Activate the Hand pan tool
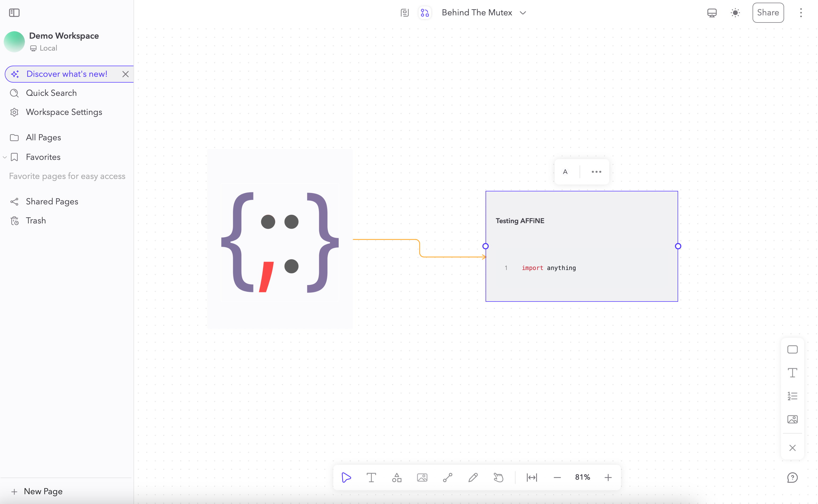The width and height of the screenshot is (818, 504). click(x=498, y=477)
